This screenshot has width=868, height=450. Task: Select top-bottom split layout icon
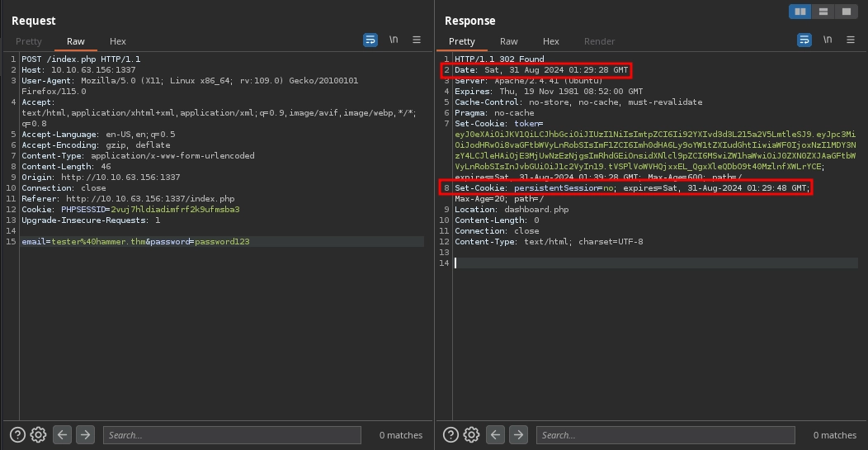click(x=823, y=12)
